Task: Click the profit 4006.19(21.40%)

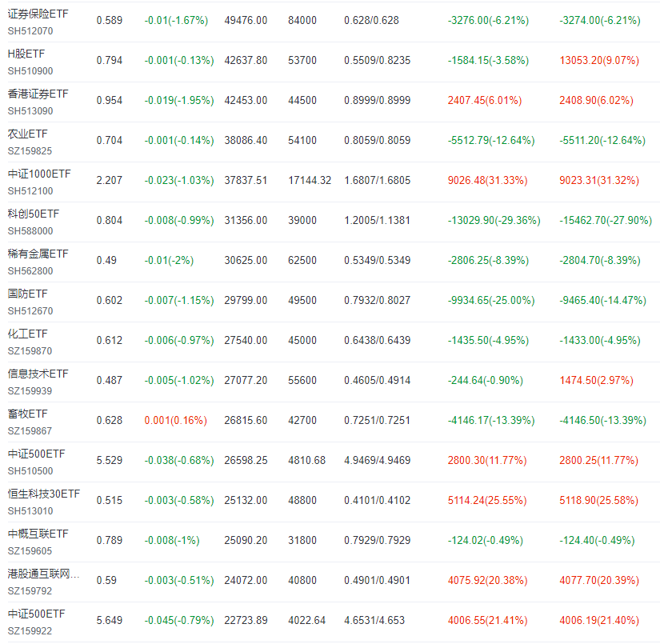Action: click(x=599, y=620)
